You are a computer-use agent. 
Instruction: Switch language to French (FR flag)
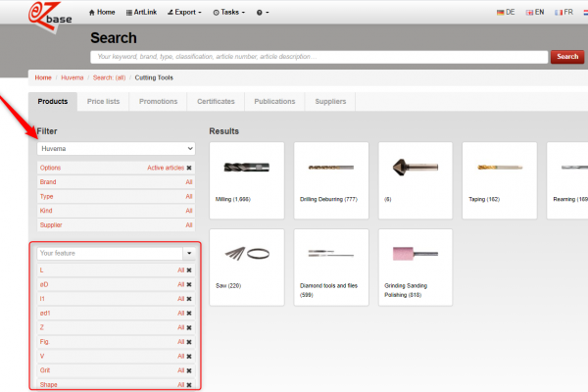click(x=563, y=12)
